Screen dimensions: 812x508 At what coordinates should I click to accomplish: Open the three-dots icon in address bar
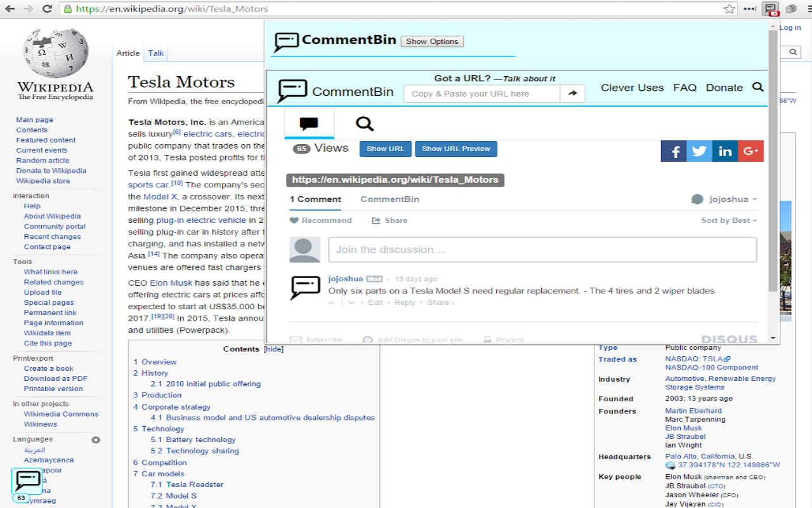click(x=750, y=9)
